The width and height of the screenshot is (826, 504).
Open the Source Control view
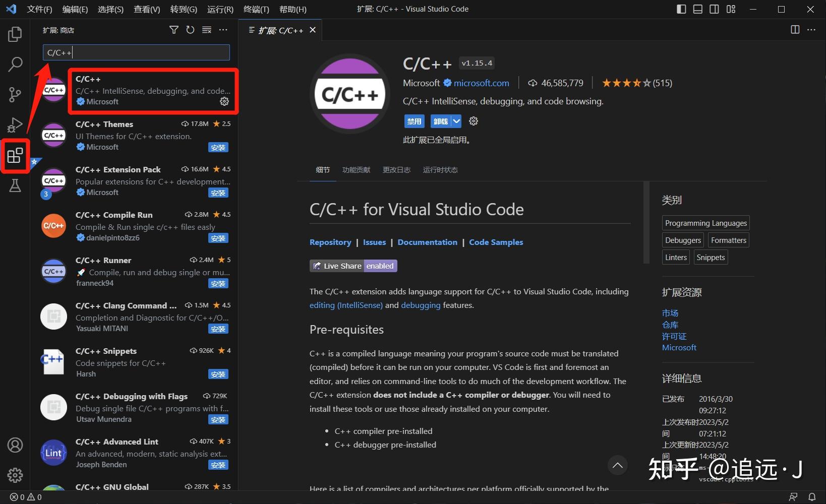point(15,95)
